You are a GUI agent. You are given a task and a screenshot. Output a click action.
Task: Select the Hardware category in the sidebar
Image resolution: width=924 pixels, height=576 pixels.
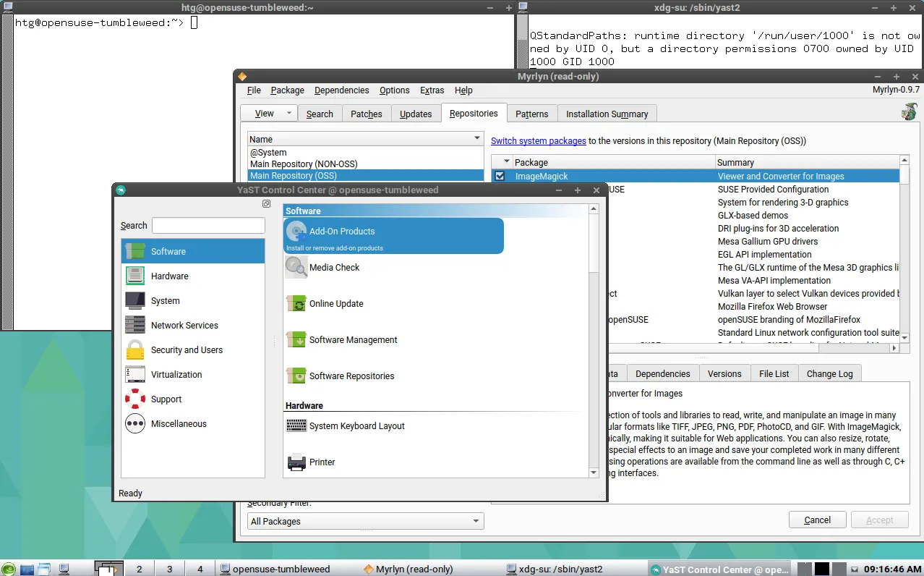tap(170, 276)
